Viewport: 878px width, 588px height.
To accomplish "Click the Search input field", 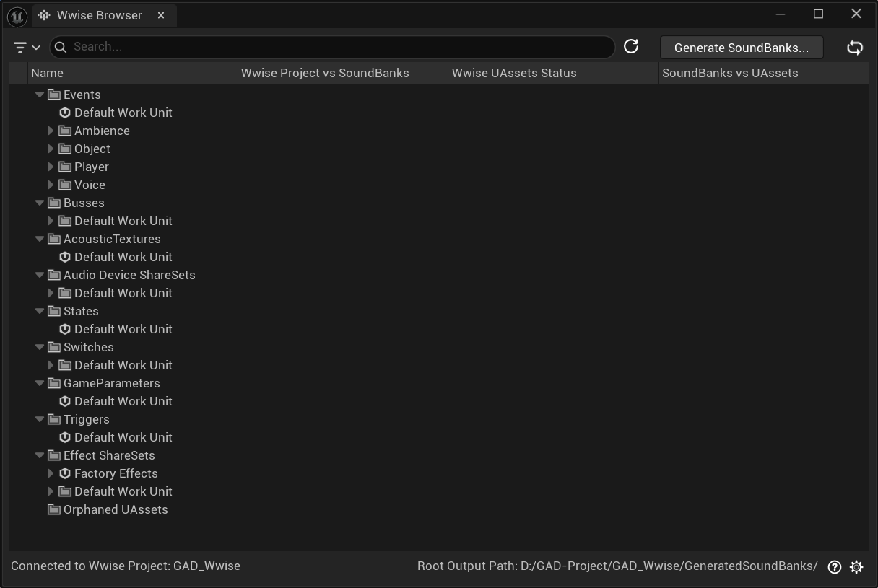I will (332, 47).
